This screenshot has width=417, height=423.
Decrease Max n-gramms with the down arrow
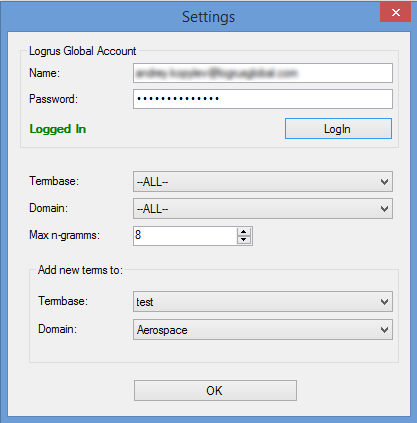tap(244, 240)
